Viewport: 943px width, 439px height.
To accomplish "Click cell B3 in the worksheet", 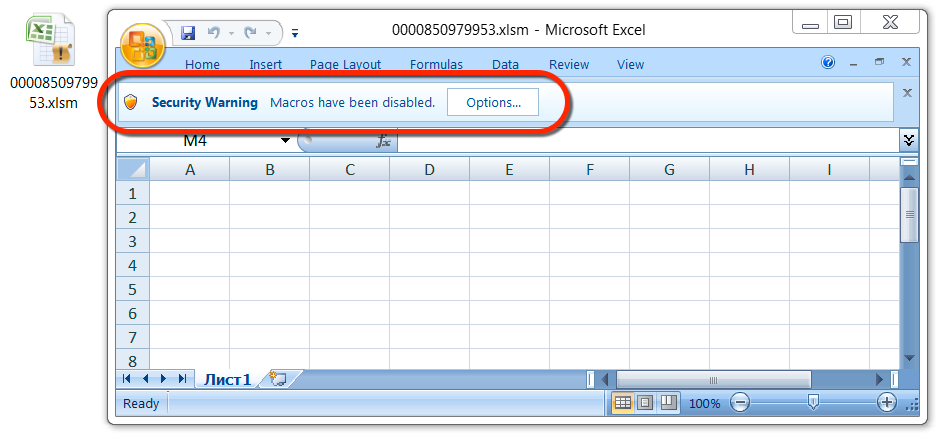I will tap(269, 241).
